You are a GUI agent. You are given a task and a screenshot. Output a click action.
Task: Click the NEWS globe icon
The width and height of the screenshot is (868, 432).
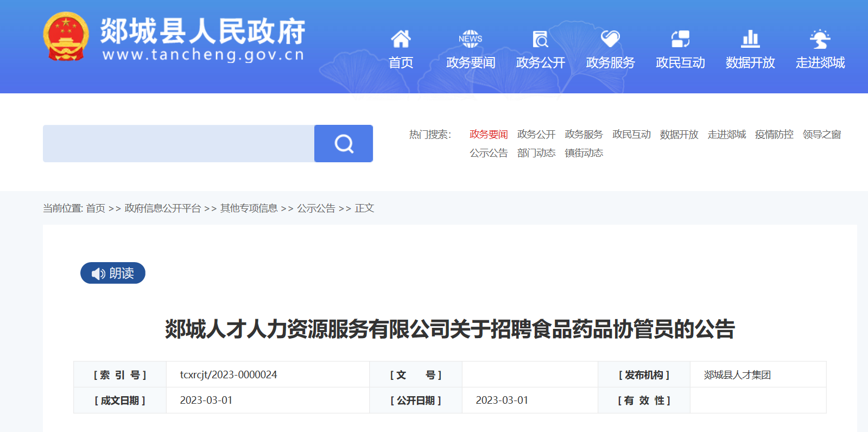tap(470, 39)
